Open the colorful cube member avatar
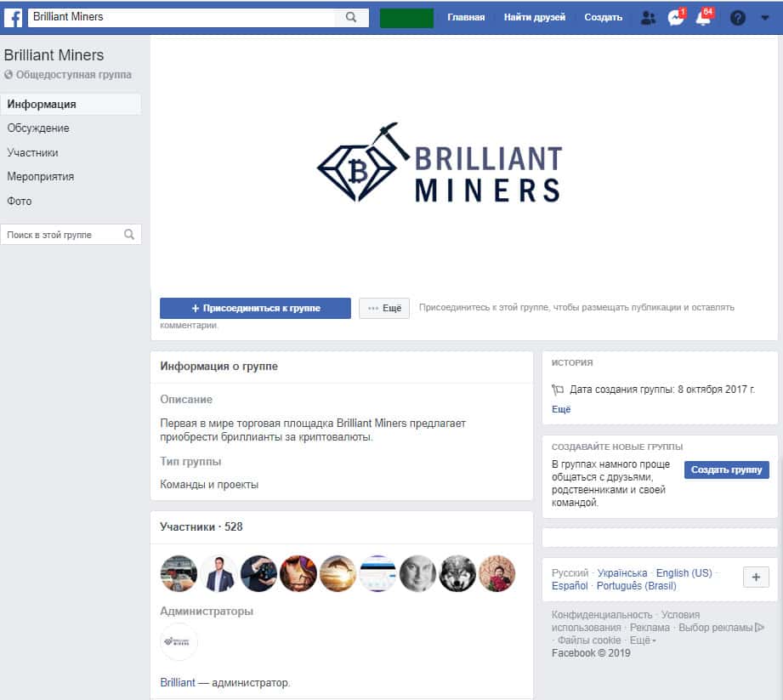This screenshot has height=700, width=783. pos(258,573)
